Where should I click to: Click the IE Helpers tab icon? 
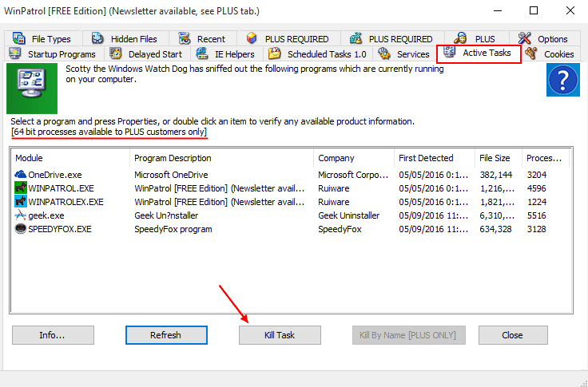click(x=202, y=53)
